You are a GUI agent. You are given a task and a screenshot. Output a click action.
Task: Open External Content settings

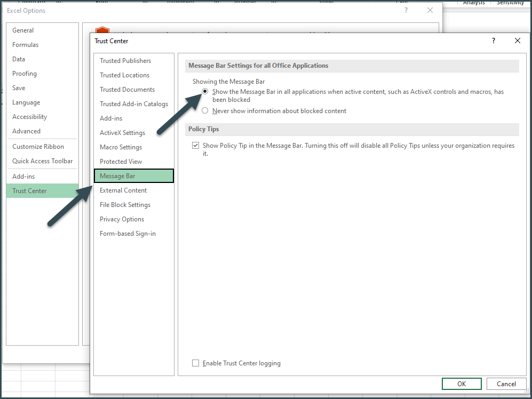(x=123, y=190)
